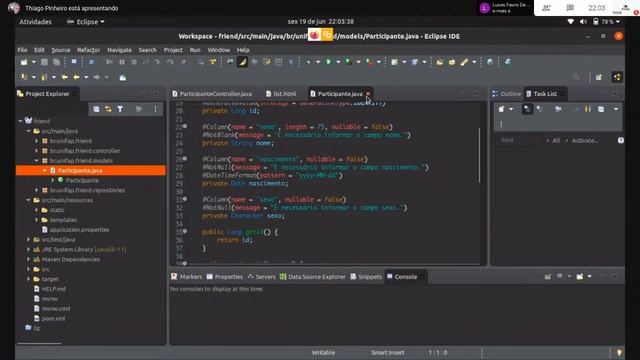Viewport: 640px width, 360px height.
Task: Click the Open Perspective icon
Action: pos(598,77)
